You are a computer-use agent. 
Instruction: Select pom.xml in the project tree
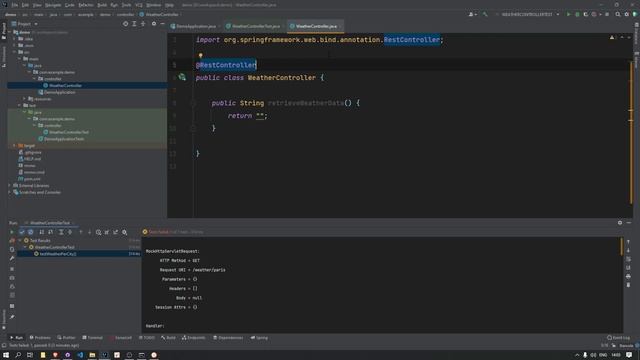32,179
